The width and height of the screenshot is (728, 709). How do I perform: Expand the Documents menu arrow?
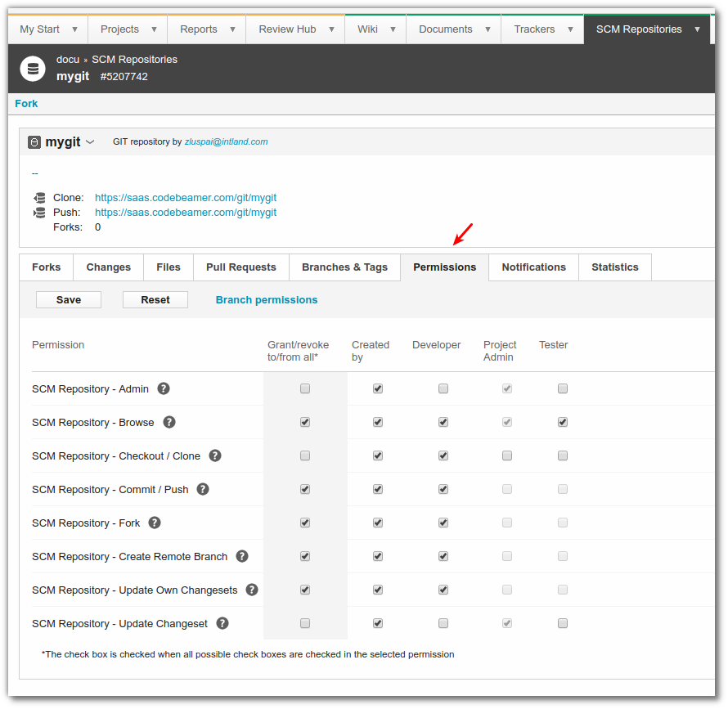[x=488, y=29]
